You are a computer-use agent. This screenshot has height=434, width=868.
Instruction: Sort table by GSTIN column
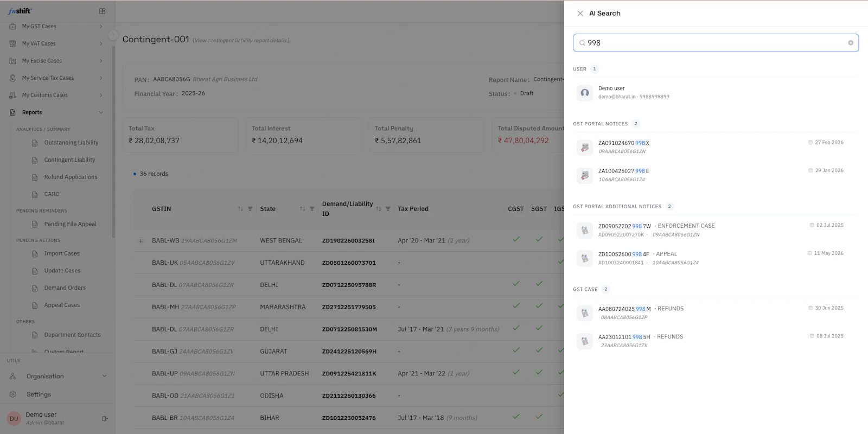pos(240,209)
